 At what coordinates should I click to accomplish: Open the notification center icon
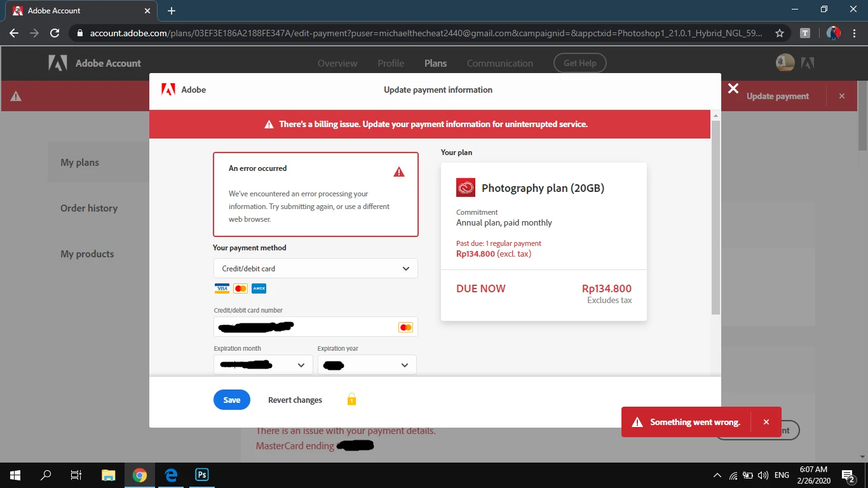[x=848, y=475]
